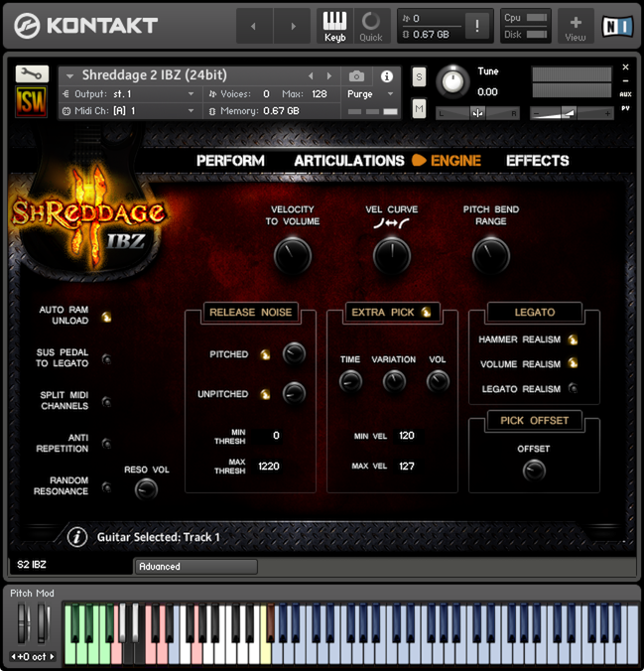644x671 pixels.
Task: Go to next preset with header right arrow
Action: pyautogui.click(x=293, y=26)
